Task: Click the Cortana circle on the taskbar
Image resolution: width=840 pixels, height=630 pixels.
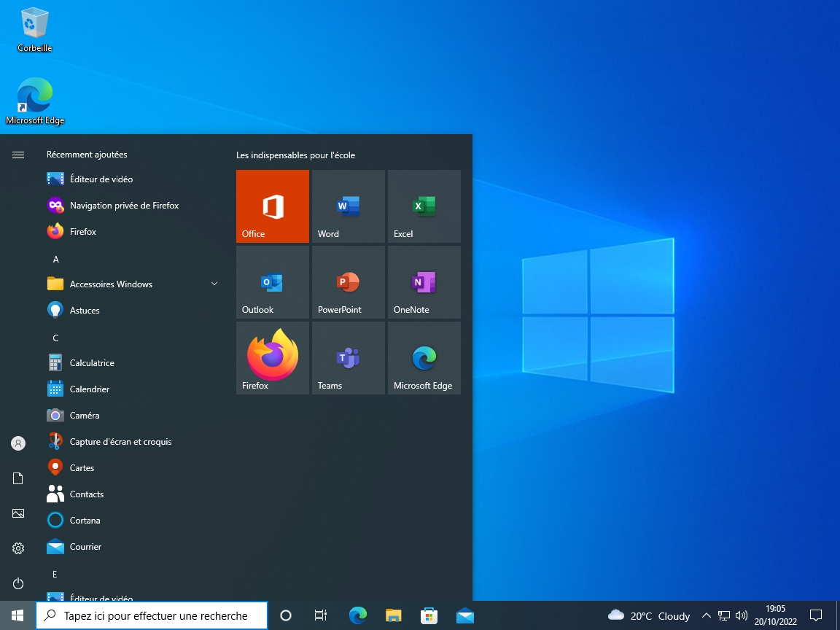Action: pyautogui.click(x=286, y=615)
